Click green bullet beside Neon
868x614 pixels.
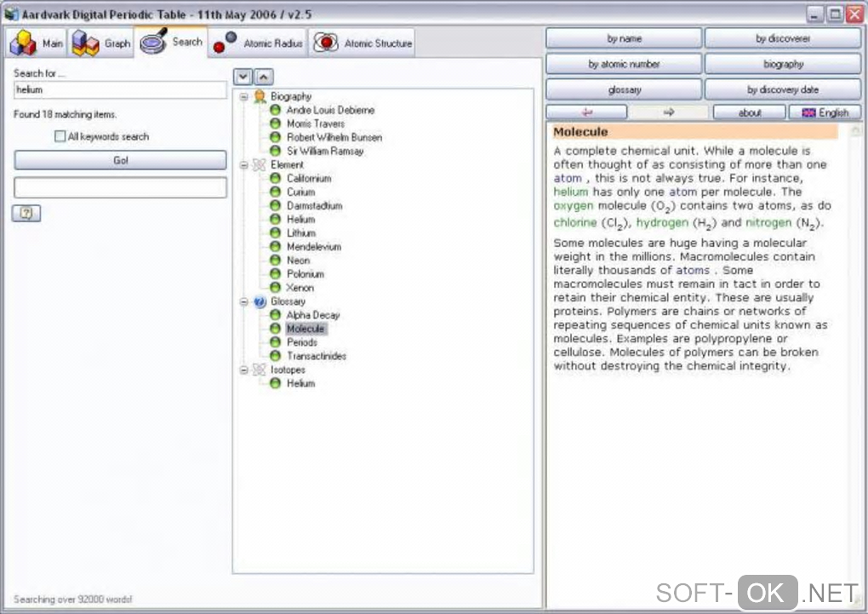click(x=275, y=260)
